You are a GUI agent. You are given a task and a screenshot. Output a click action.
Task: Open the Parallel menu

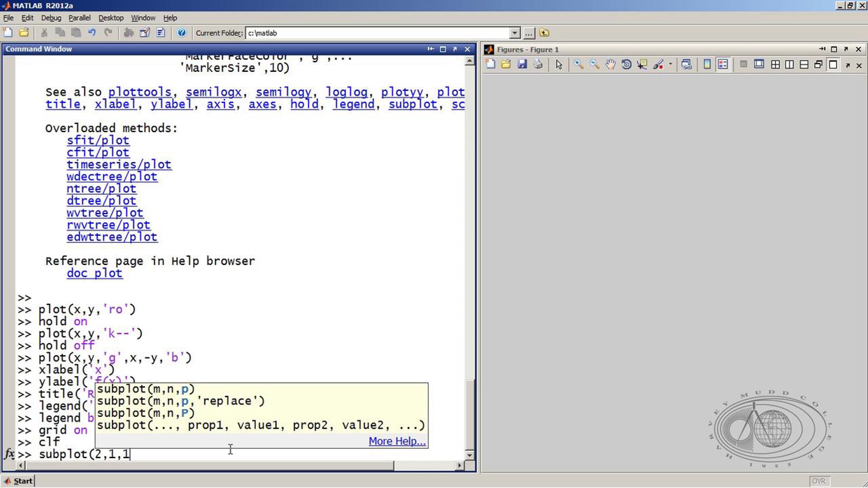79,18
